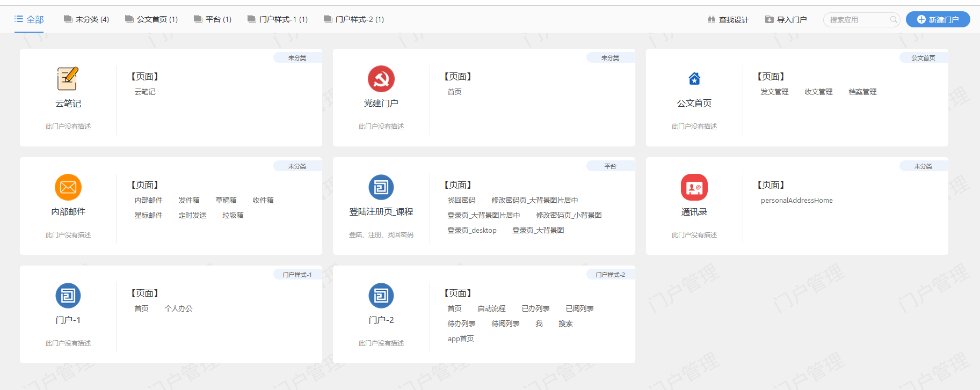Viewport: 980px width, 390px height.
Task: Click the 查找设计 button
Action: 728,20
